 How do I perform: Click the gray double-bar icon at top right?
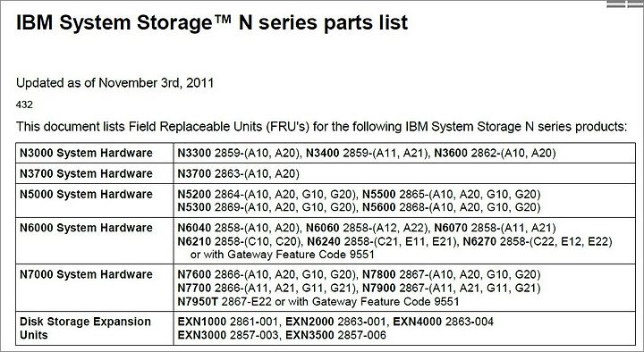tap(624, 4)
